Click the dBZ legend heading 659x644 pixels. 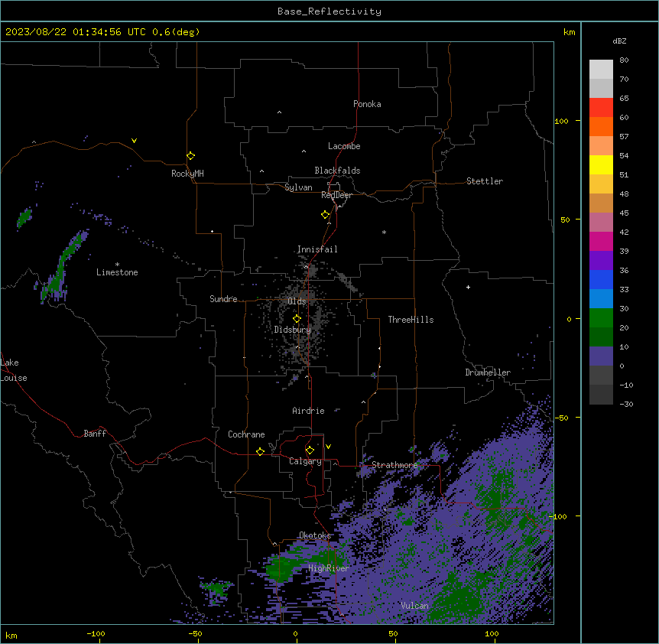pyautogui.click(x=619, y=41)
